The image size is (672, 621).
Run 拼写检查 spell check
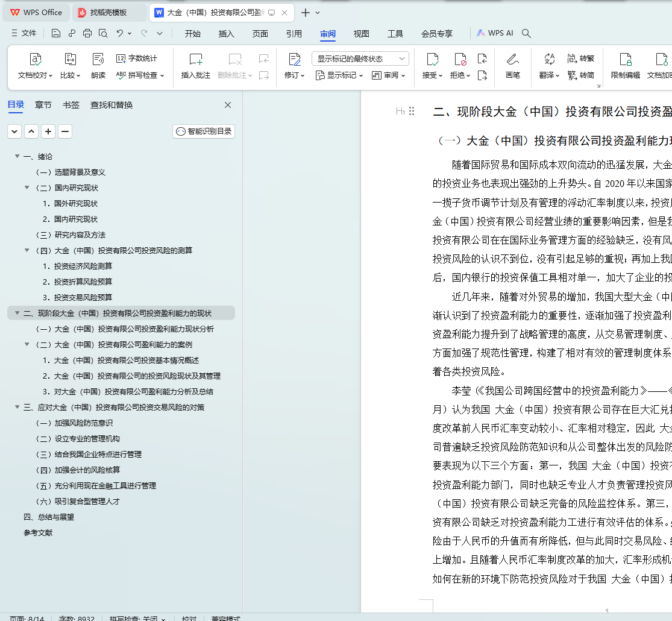(x=140, y=75)
